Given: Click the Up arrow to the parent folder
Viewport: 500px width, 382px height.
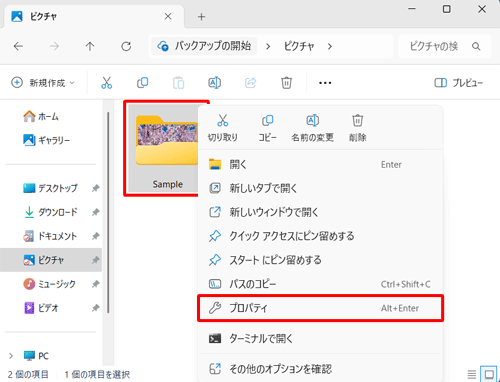Looking at the screenshot, I should pos(90,46).
